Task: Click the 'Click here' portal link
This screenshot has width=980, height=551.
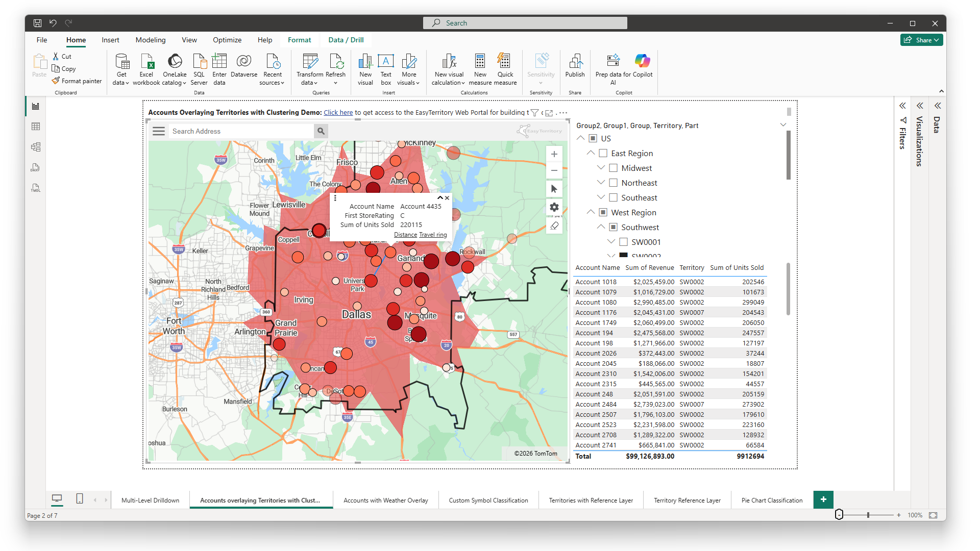Action: [x=338, y=112]
